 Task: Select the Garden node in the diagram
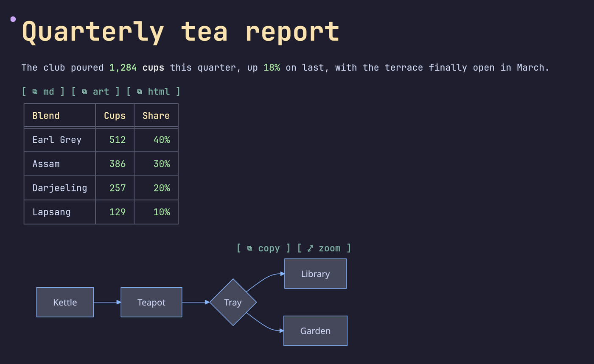coord(315,331)
